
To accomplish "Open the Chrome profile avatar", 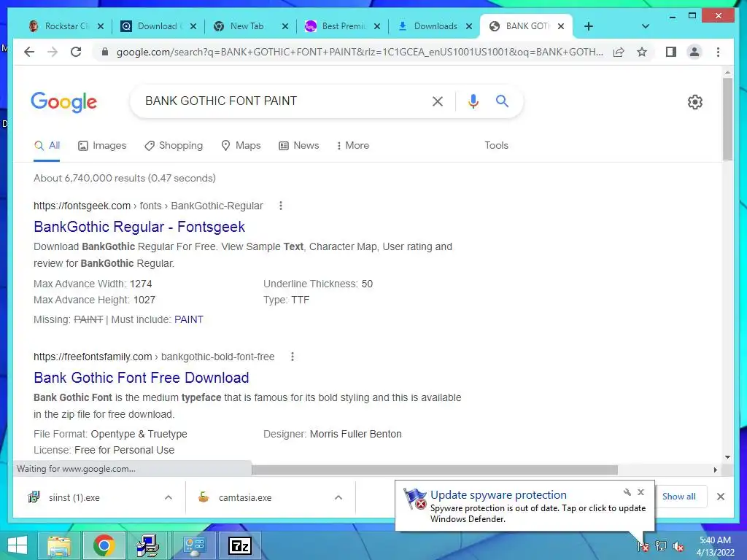I will [694, 52].
